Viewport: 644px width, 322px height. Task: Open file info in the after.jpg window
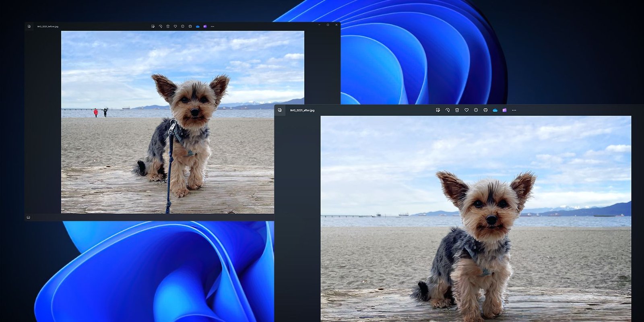click(x=476, y=110)
